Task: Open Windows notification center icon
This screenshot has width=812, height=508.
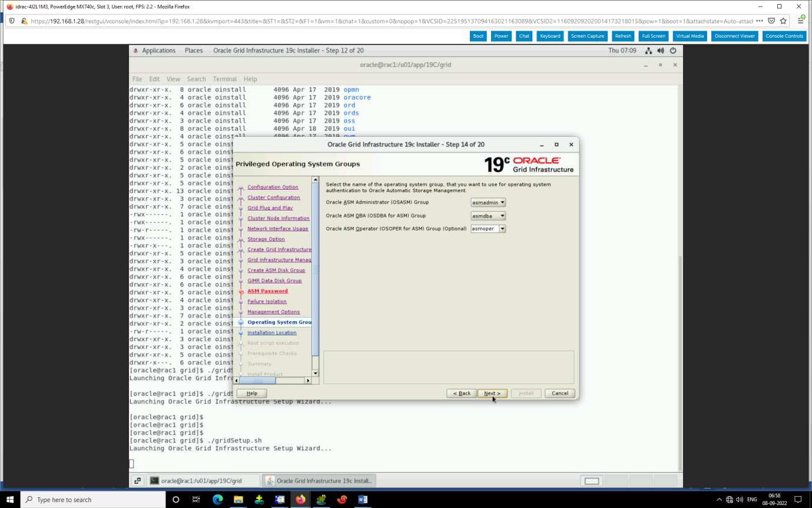Action: pos(798,500)
